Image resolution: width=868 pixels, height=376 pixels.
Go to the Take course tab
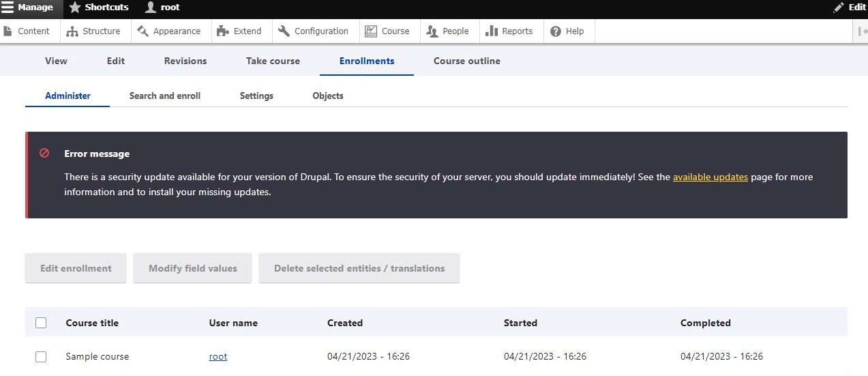click(x=273, y=61)
